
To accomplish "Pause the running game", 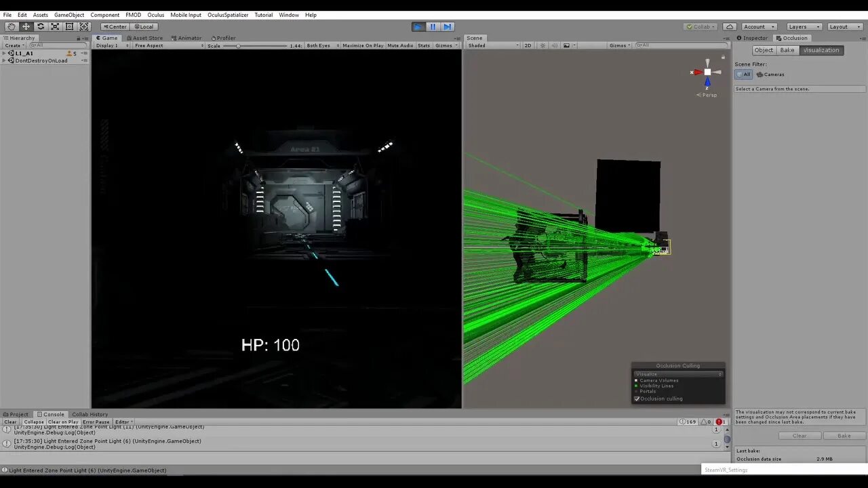I will pos(433,26).
